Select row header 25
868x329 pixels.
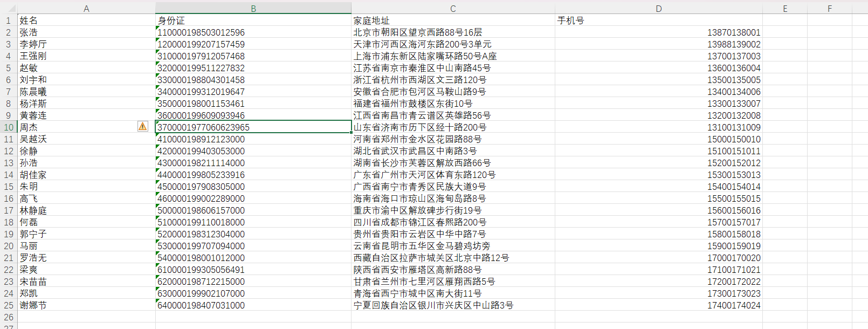click(9, 305)
